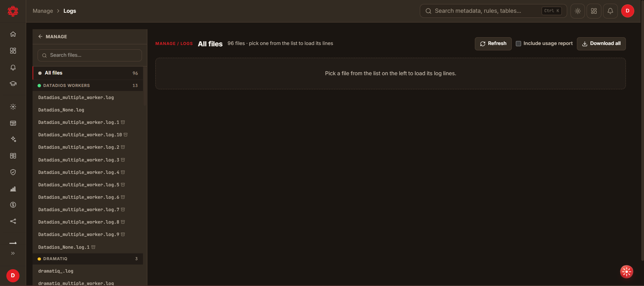Click the global metadata search box
The image size is (644, 286).
493,11
